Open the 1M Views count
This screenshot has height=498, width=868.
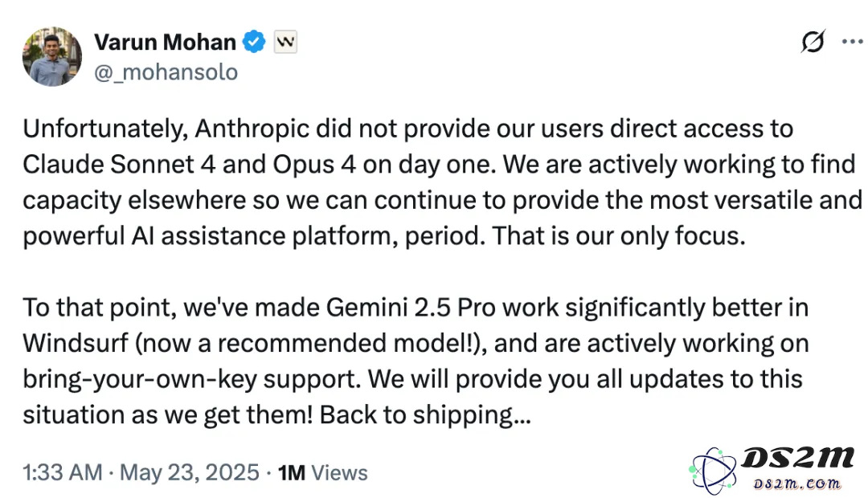[x=322, y=472]
